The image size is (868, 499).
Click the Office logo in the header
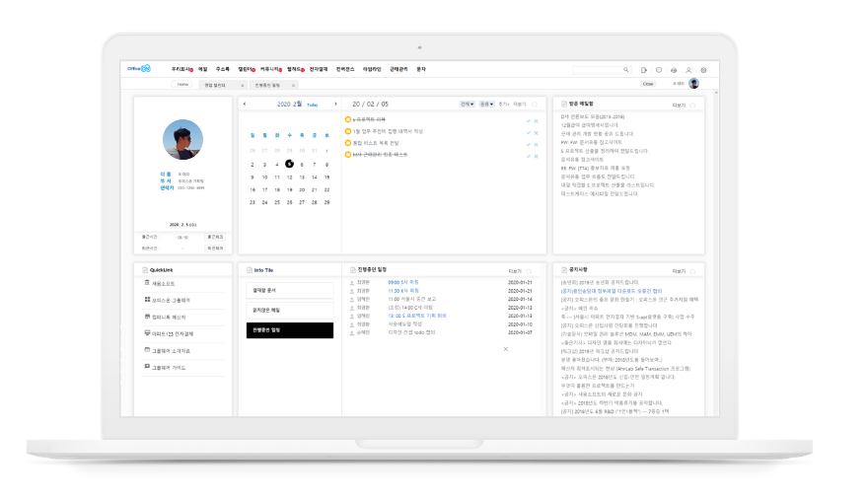coord(138,69)
